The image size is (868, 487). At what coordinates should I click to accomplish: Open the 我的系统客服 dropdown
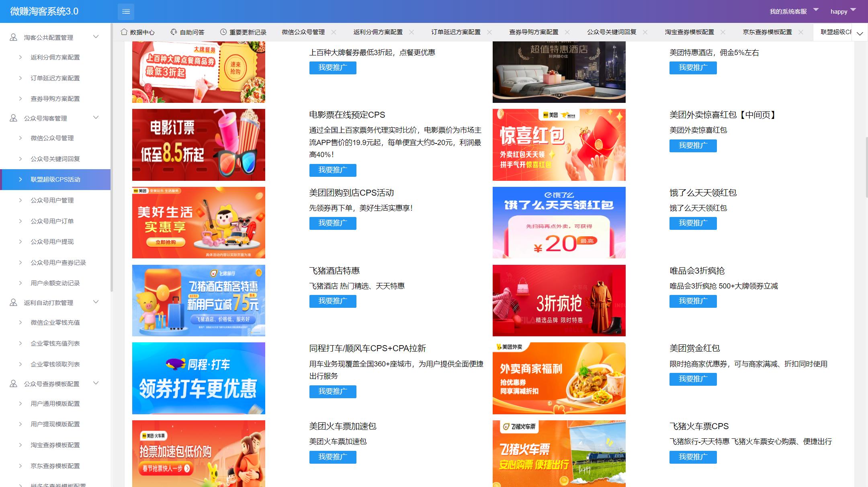point(794,11)
